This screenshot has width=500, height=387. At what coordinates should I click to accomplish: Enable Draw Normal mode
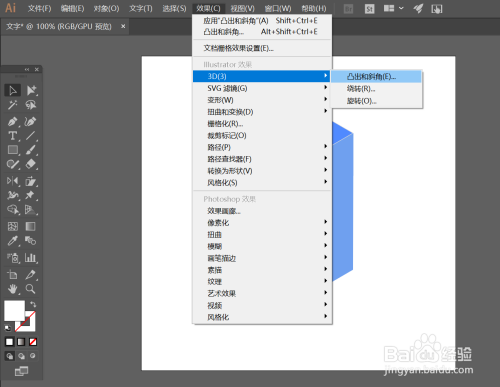9,356
